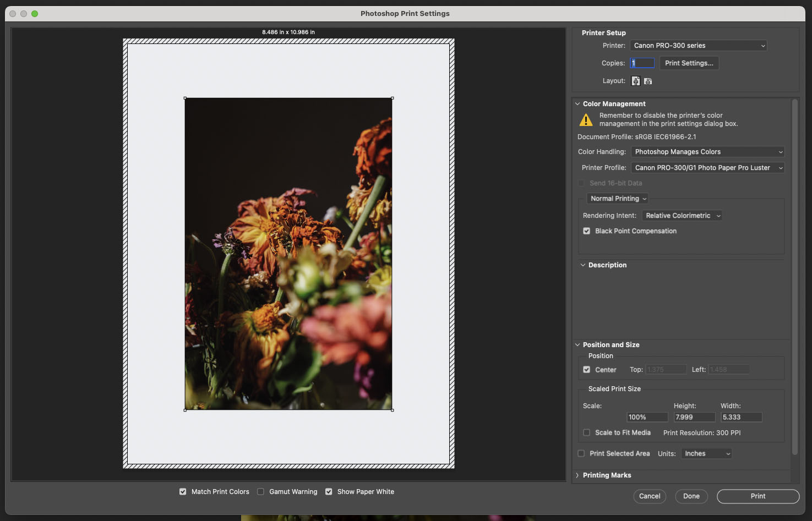Click the Document Profile sRGB text
Screen dimensions: 812x521
click(637, 137)
